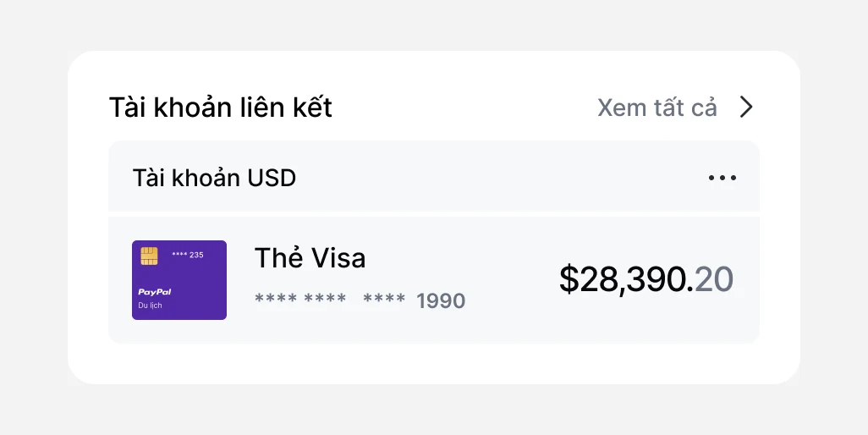The height and width of the screenshot is (435, 868).
Task: Click the masked asterisks under Thẻ Visa
Action: [x=330, y=299]
